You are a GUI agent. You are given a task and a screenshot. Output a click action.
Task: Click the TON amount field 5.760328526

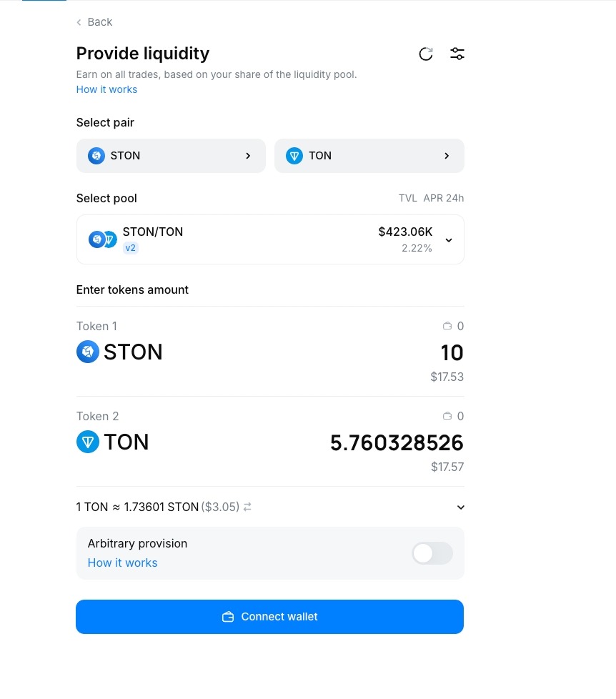pyautogui.click(x=397, y=443)
